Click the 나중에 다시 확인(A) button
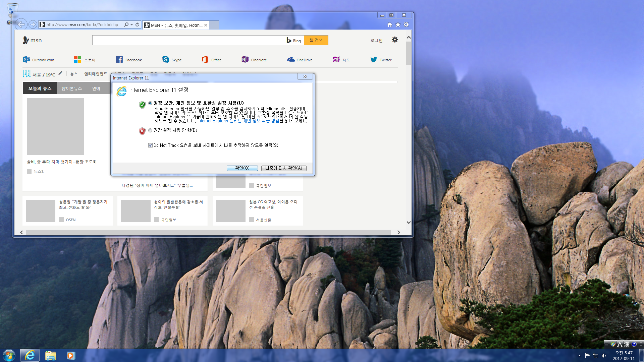This screenshot has width=644, height=362. pyautogui.click(x=284, y=168)
